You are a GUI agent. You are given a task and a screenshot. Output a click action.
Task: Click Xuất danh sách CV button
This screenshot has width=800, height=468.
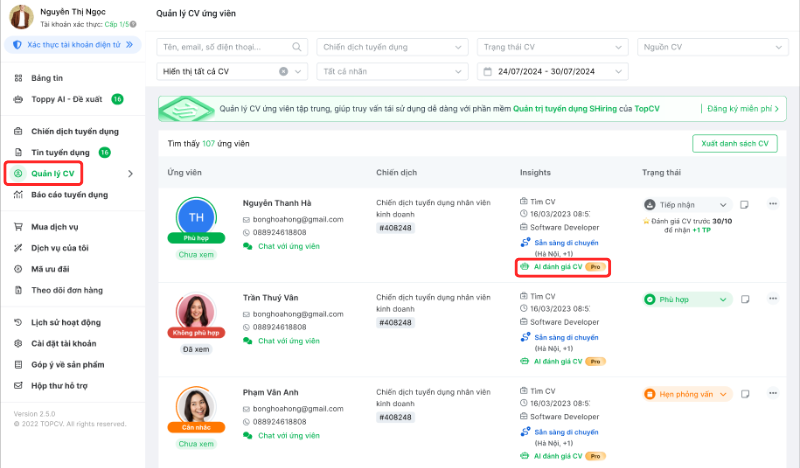click(x=735, y=143)
